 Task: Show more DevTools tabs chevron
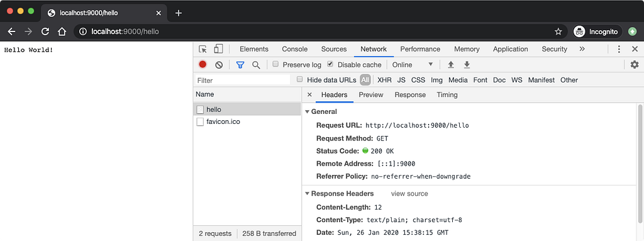coord(582,49)
